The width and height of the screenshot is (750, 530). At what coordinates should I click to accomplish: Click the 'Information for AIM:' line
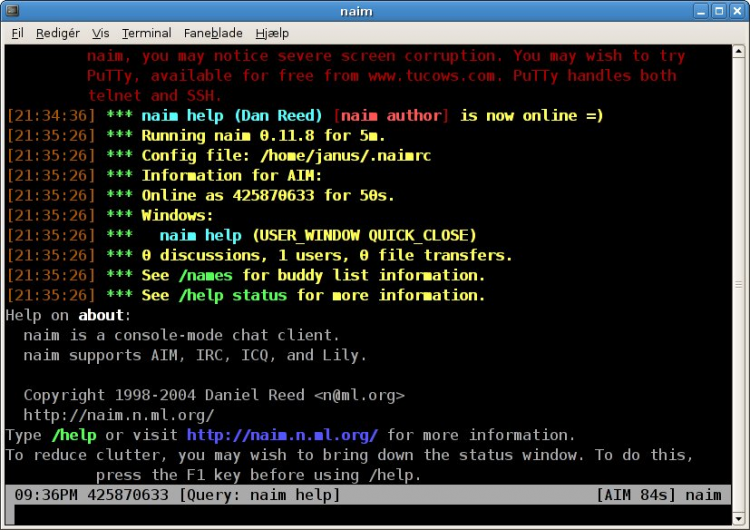pyautogui.click(x=232, y=176)
